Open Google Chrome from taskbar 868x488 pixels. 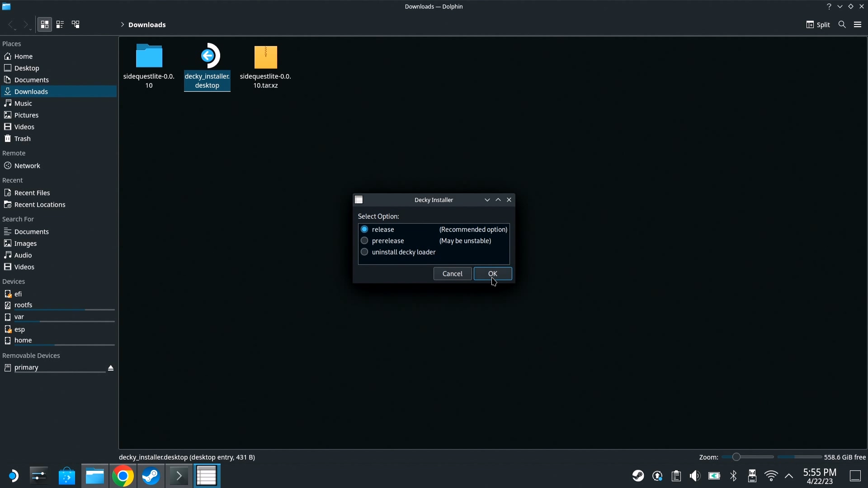coord(123,476)
